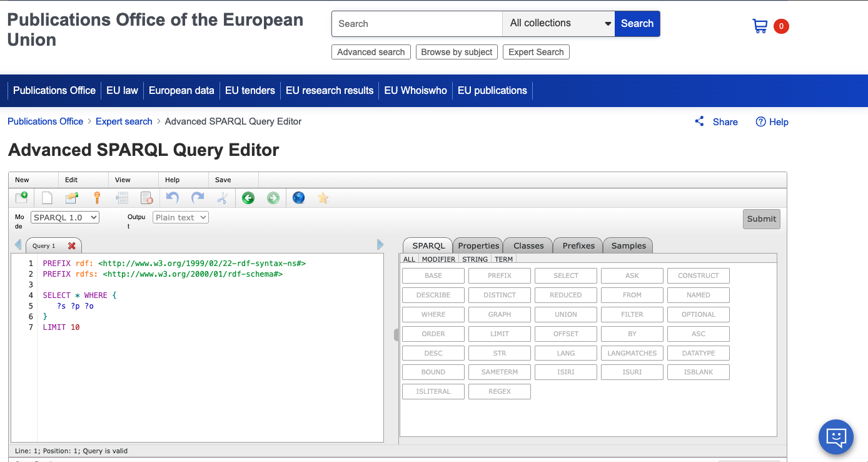Click the green back arrow icon
The image size is (868, 462).
248,198
